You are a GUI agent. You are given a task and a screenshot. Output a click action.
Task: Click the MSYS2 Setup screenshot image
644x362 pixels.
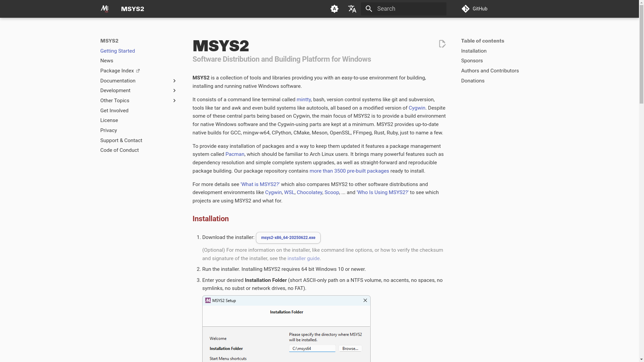[286, 328]
